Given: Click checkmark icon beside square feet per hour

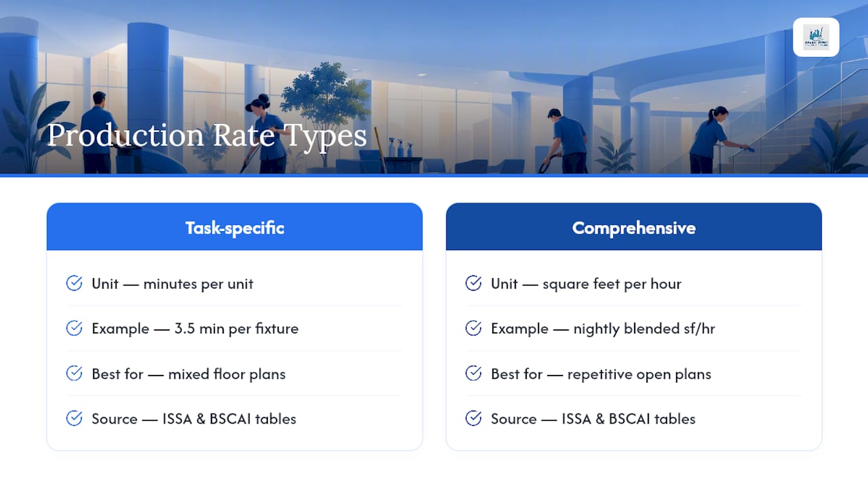Looking at the screenshot, I should [x=473, y=283].
